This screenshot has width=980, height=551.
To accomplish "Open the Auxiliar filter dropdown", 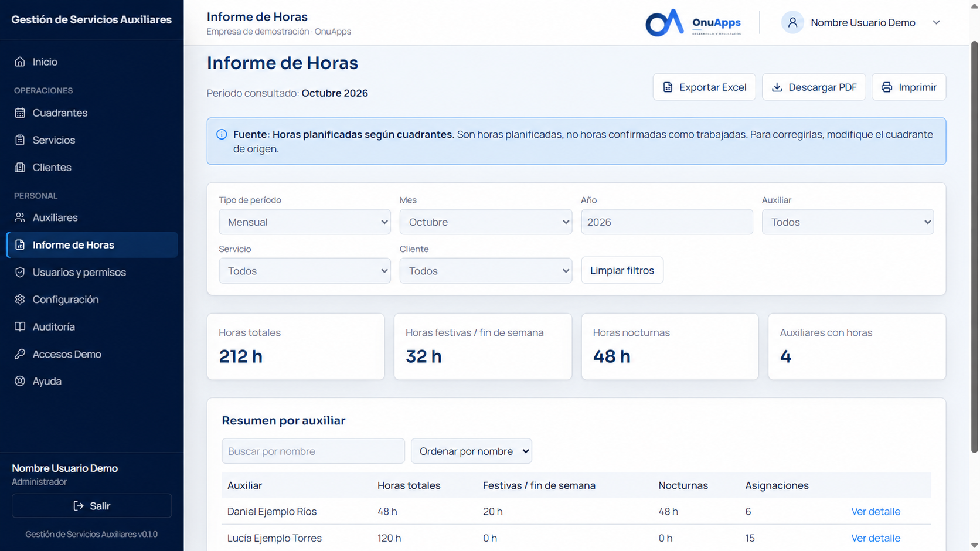I will coord(848,222).
